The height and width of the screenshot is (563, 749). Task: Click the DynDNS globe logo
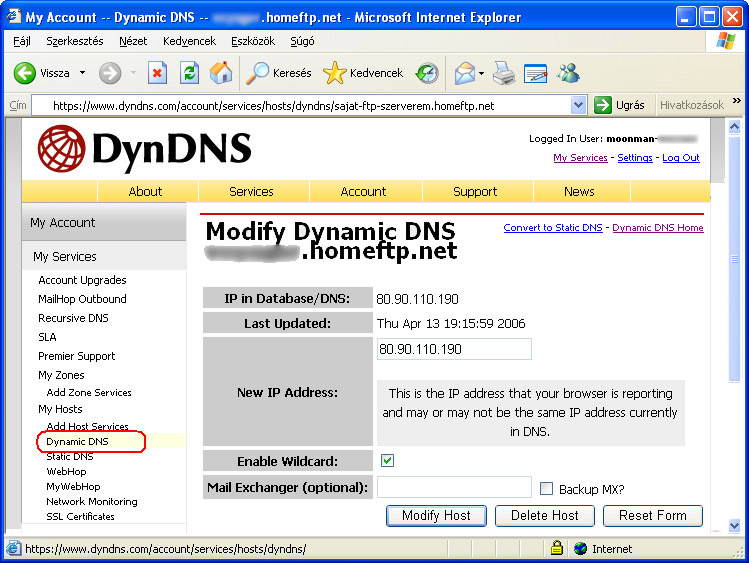[x=62, y=149]
